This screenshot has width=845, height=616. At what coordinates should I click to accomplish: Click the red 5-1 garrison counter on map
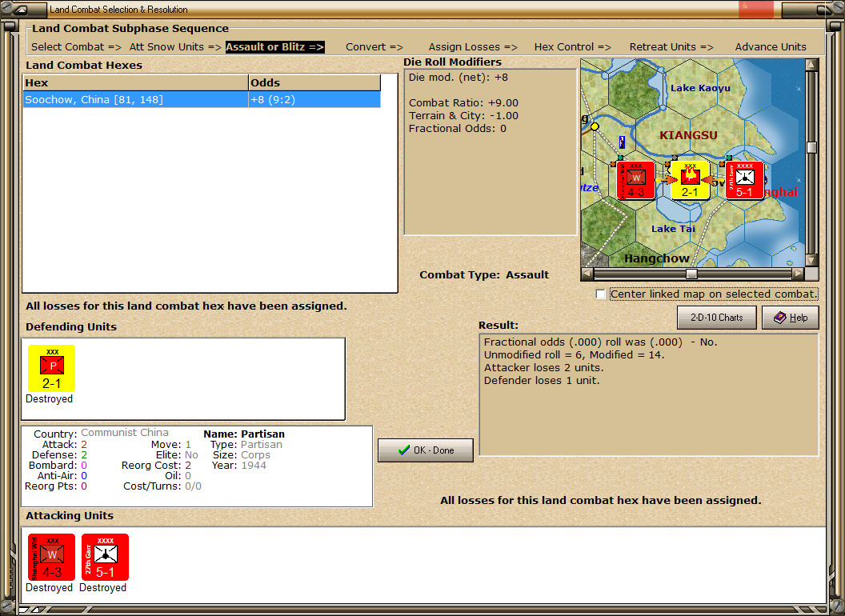744,180
